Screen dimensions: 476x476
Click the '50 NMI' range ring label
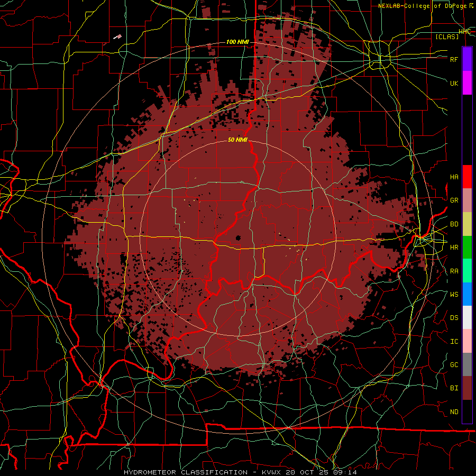[x=237, y=140]
